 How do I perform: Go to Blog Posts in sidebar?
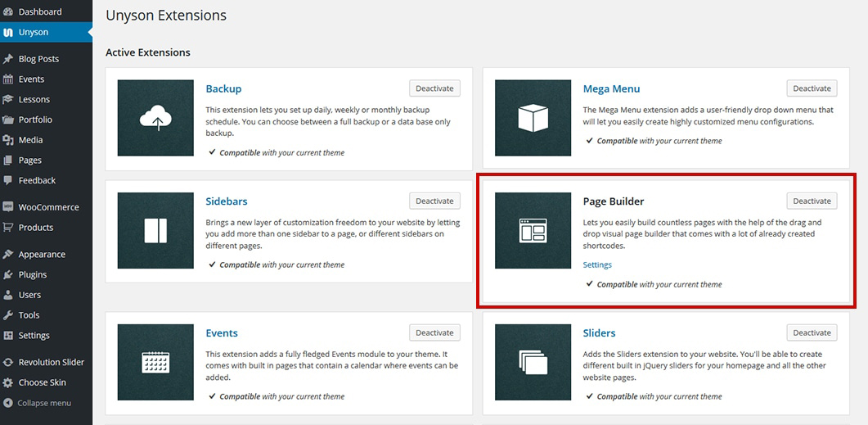coord(46,59)
